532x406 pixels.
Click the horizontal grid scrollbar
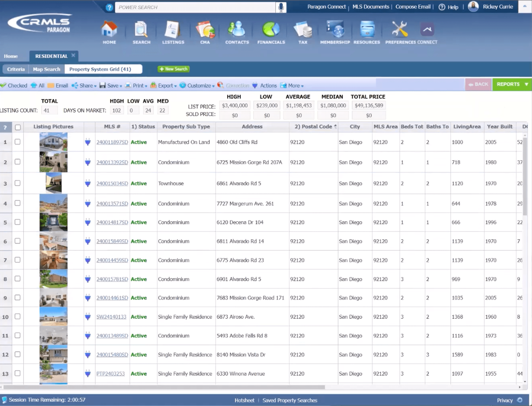click(x=164, y=387)
